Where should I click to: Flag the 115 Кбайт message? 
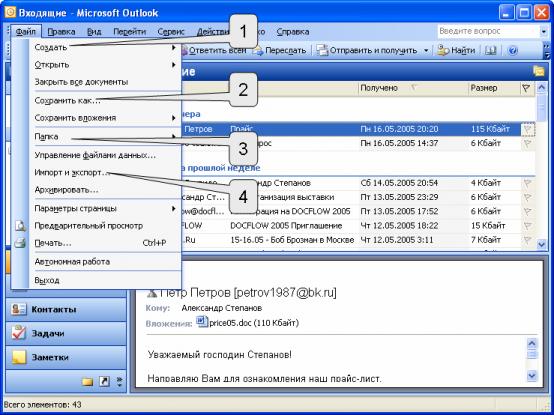click(528, 129)
